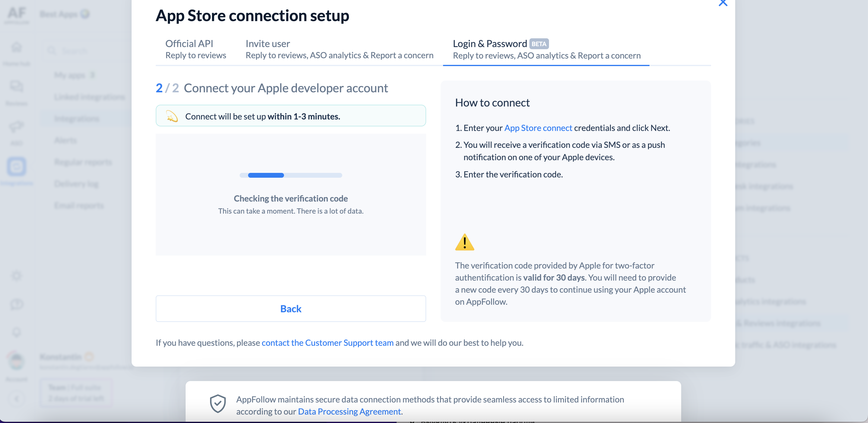Image resolution: width=868 pixels, height=423 pixels.
Task: Click the Search field behind the dialog
Action: [x=88, y=51]
